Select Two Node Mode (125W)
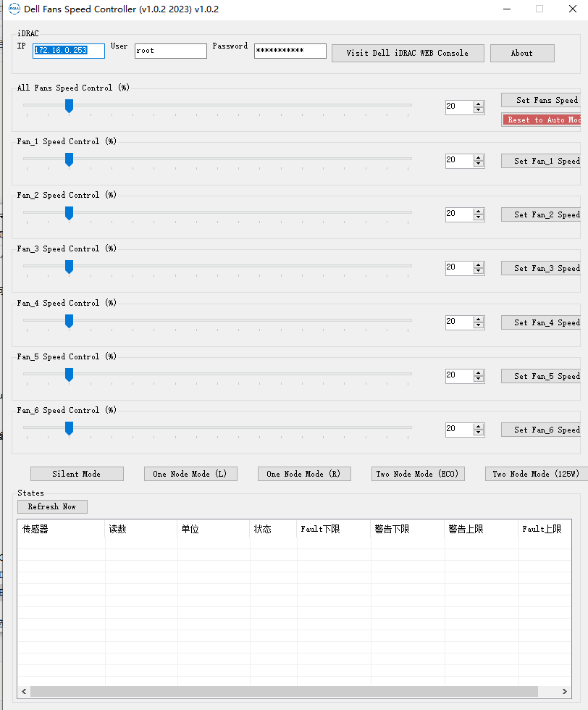588x710 pixels. [x=537, y=474]
